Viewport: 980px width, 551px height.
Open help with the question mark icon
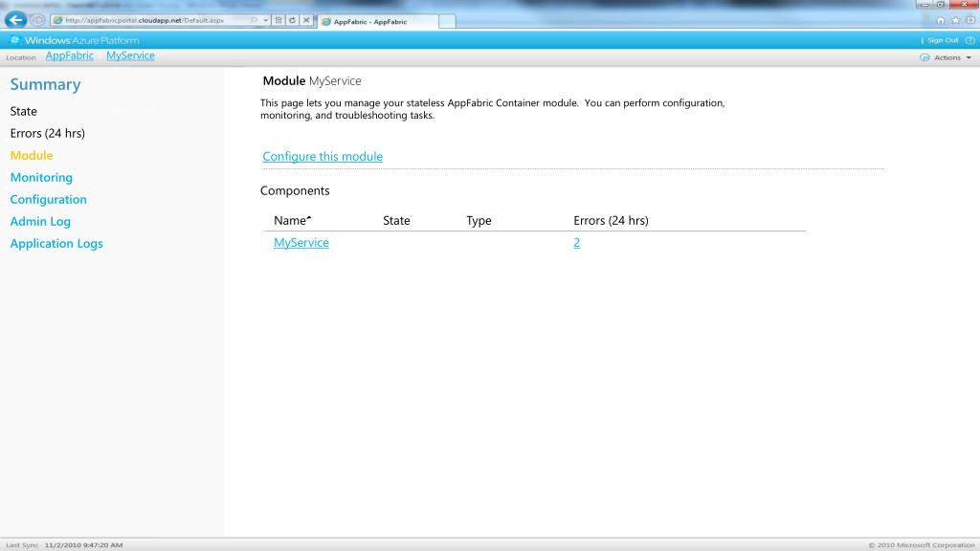(x=970, y=40)
